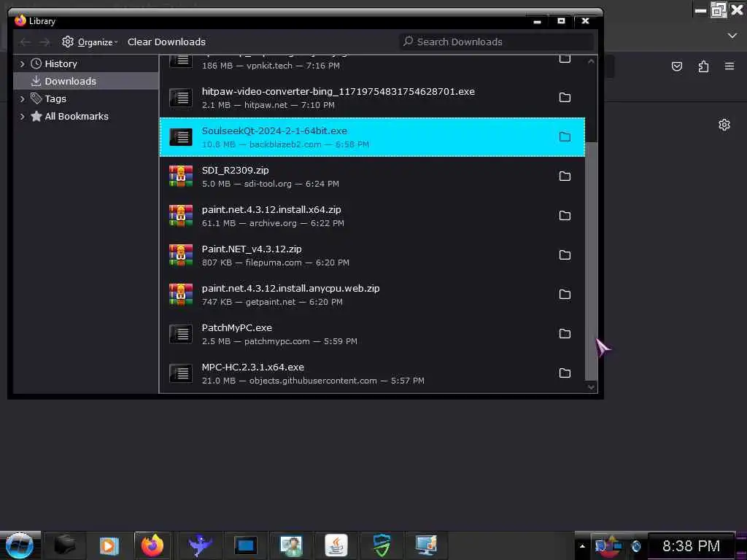Viewport: 747px width, 560px height.
Task: Open Firefox Pocket icon in browser window
Action: 676,66
